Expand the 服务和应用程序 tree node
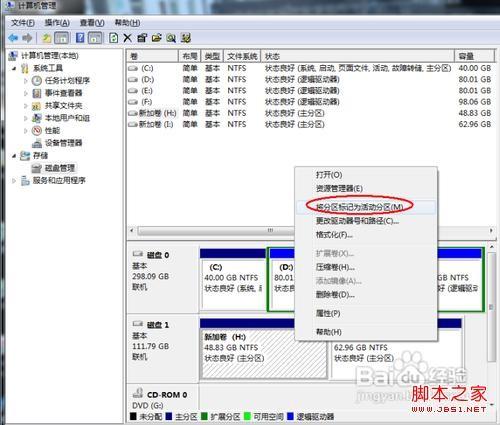 [x=14, y=181]
